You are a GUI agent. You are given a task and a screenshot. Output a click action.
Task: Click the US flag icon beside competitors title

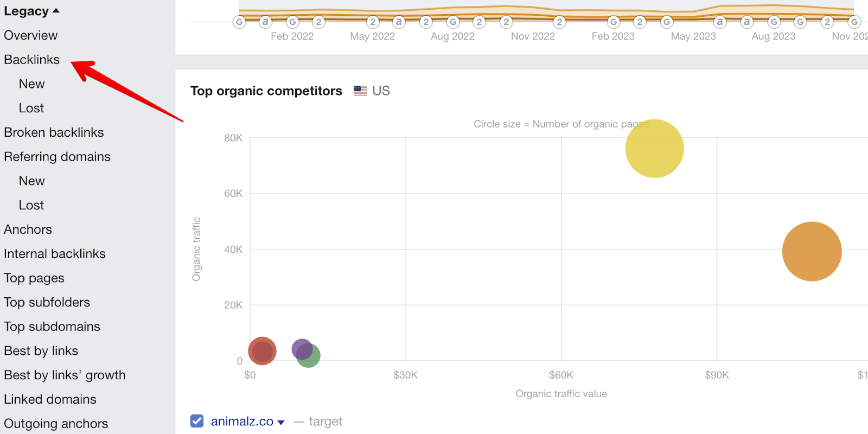[x=360, y=91]
